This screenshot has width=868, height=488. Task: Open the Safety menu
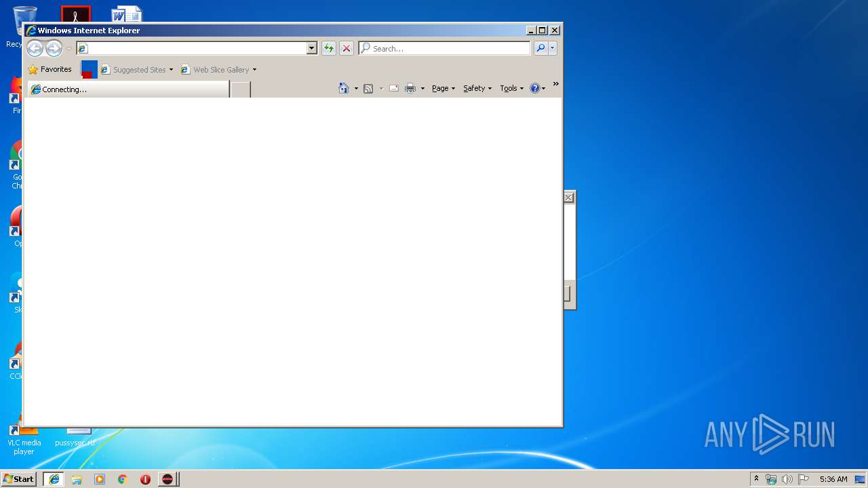477,88
